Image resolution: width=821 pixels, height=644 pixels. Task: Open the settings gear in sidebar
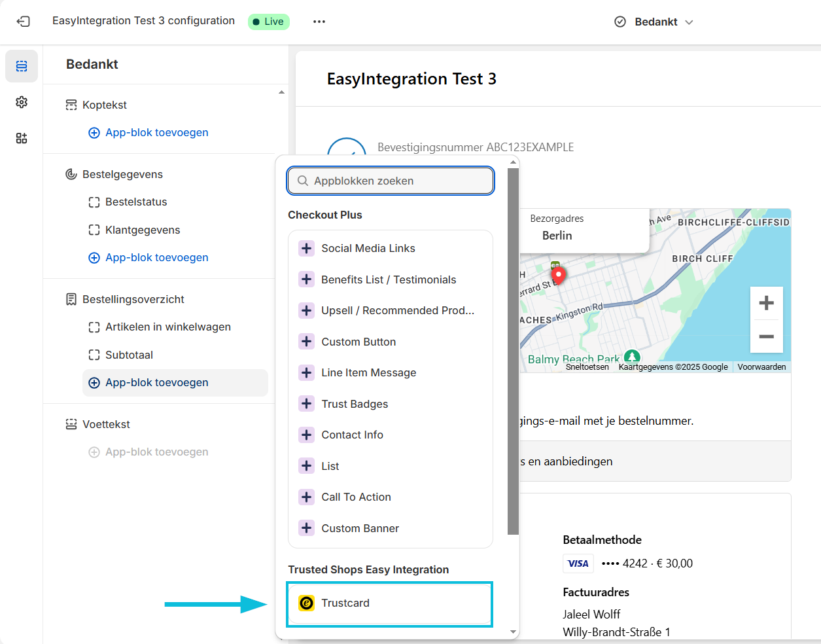(22, 102)
